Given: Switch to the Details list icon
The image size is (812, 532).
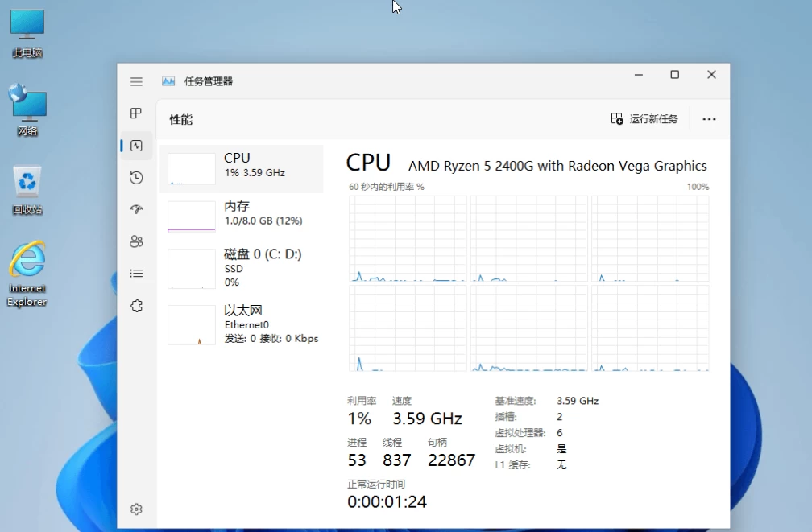Looking at the screenshot, I should coord(136,274).
